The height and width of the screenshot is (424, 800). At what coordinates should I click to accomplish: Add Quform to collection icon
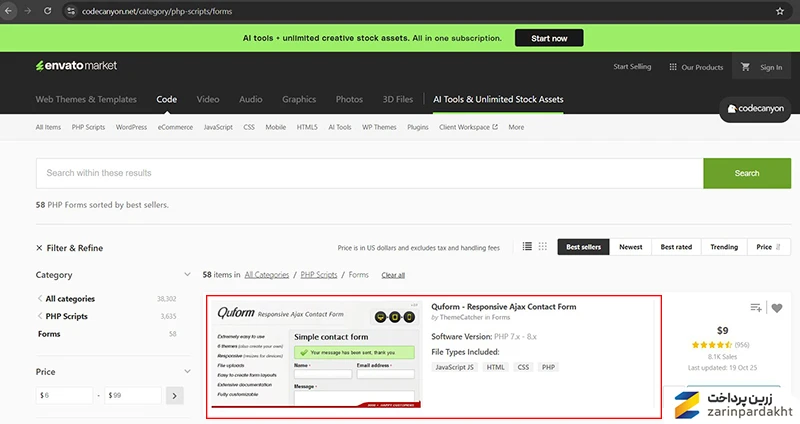pyautogui.click(x=756, y=308)
